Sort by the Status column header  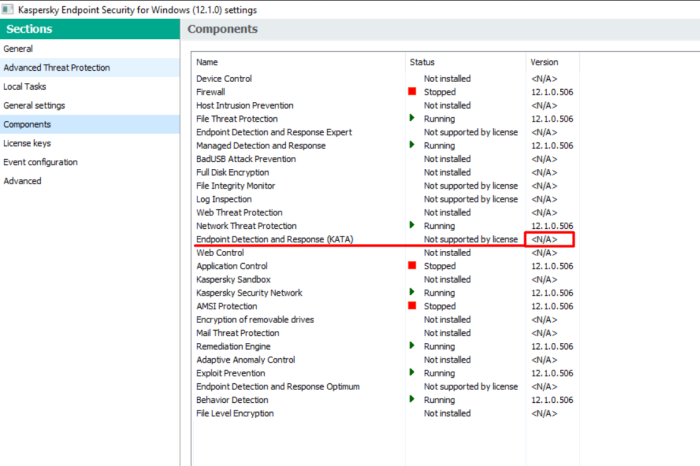422,62
